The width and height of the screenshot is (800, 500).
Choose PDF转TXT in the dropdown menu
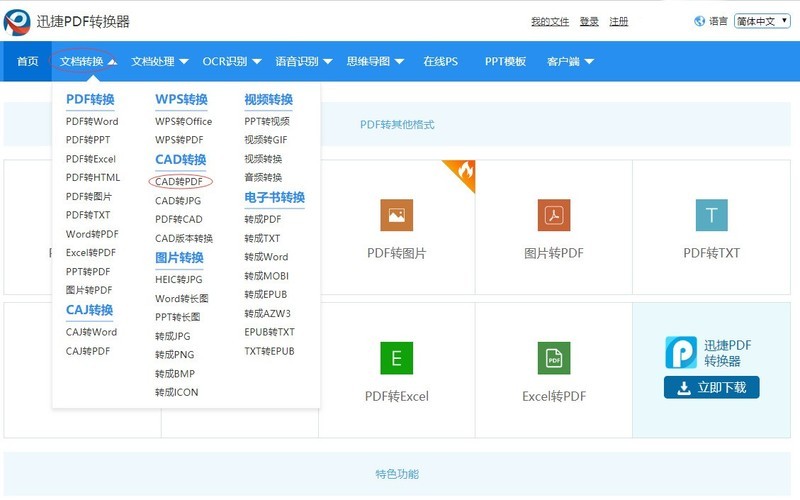point(88,215)
